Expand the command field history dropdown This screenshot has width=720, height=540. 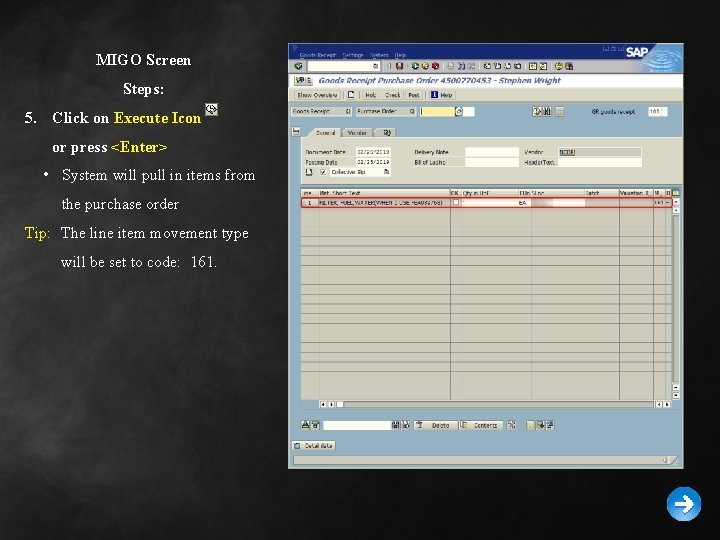point(376,66)
